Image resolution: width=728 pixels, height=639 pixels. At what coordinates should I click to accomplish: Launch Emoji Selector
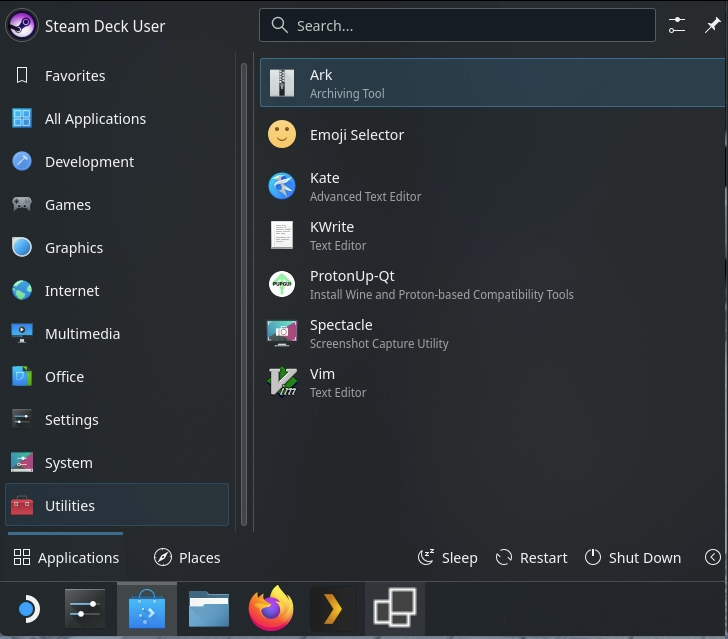click(x=356, y=135)
